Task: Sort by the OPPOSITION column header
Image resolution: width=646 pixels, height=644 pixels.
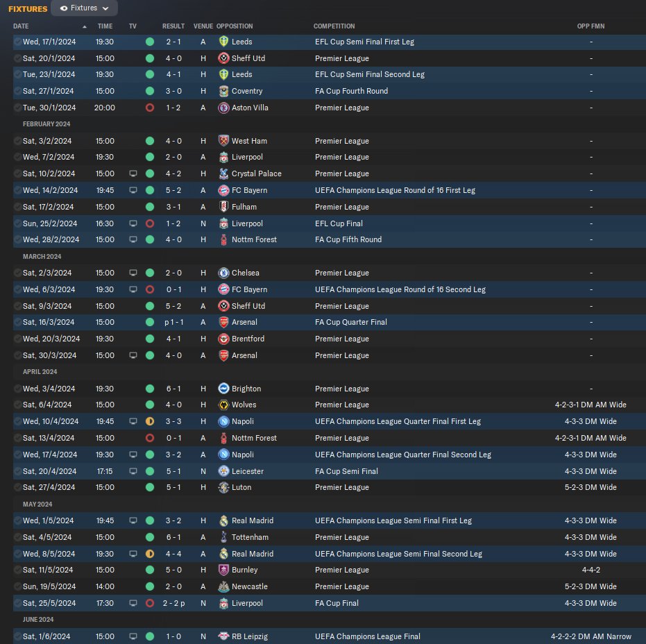Action: [235, 26]
